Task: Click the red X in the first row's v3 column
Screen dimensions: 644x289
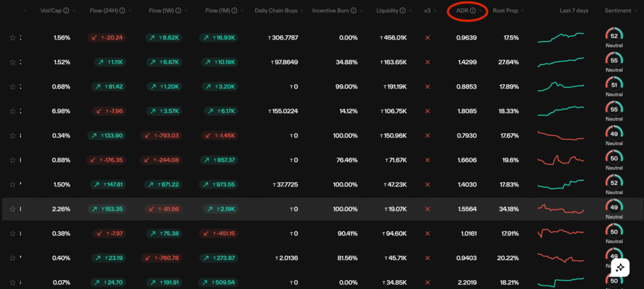Action: click(428, 38)
